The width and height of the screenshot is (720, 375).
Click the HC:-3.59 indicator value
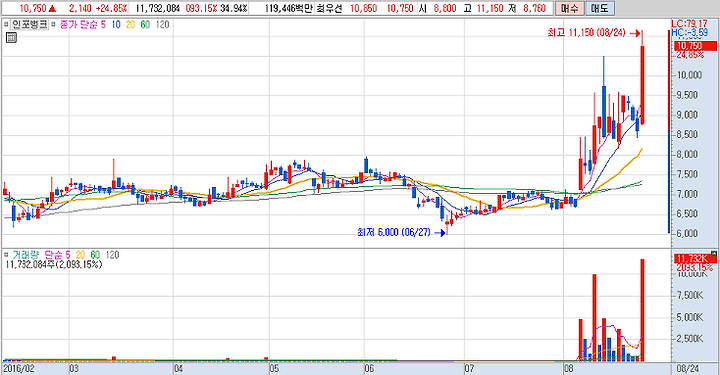coord(689,33)
